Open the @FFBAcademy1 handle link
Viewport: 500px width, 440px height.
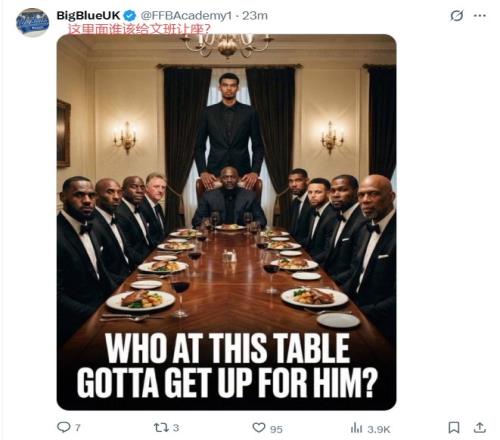186,16
